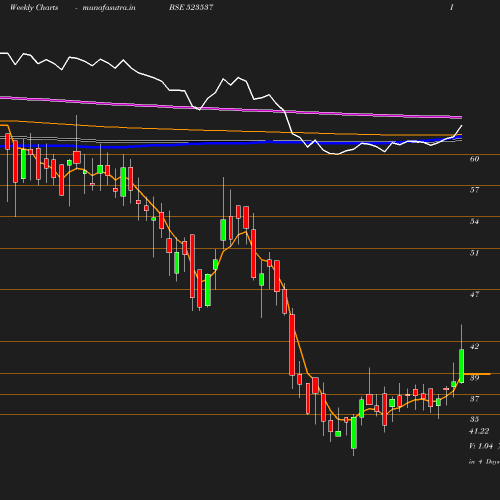Viewport: 500px width, 500px height.
Task: Click the price label 39
Action: click(474, 378)
